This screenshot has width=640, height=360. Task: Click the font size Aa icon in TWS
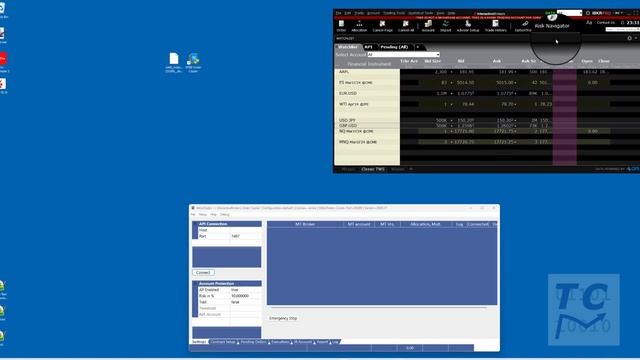point(589,23)
